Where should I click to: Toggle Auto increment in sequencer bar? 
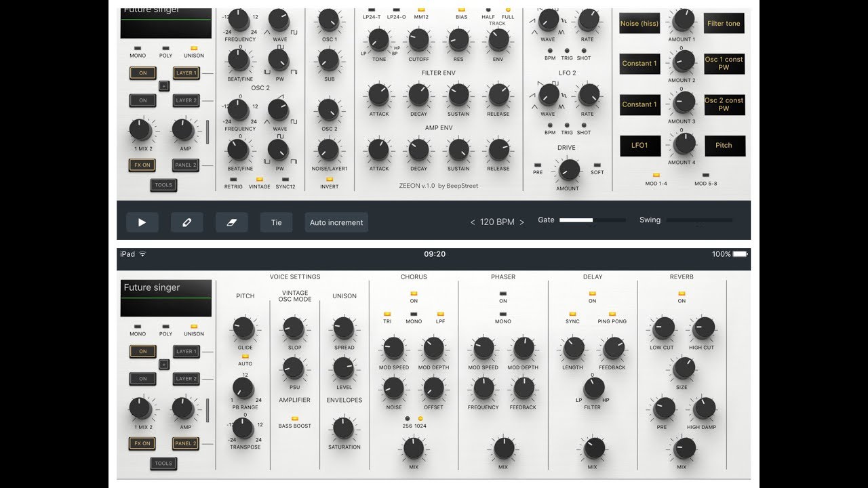point(336,222)
